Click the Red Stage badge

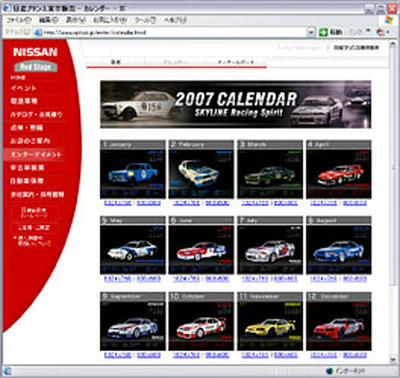click(35, 67)
